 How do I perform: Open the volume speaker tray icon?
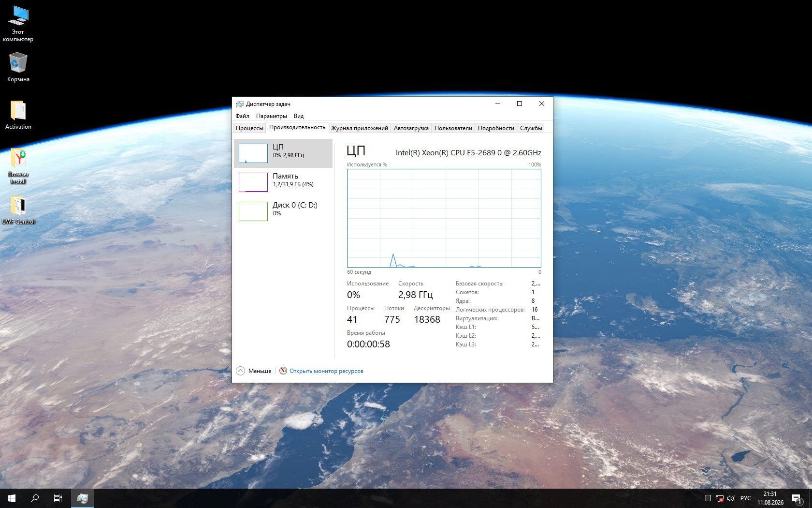[731, 498]
